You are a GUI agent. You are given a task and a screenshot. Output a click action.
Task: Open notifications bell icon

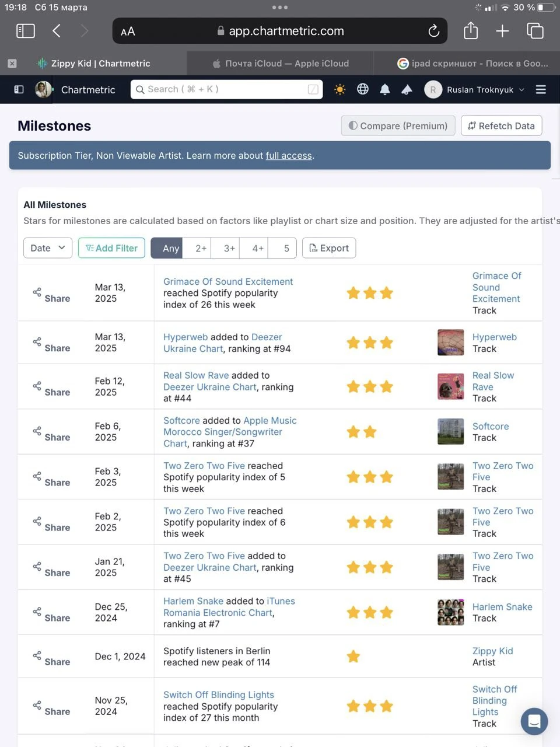[385, 89]
